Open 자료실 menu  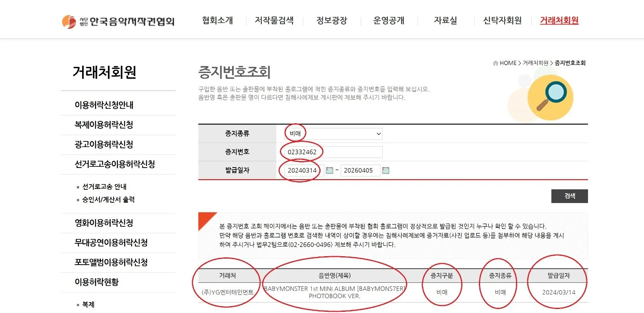point(445,21)
